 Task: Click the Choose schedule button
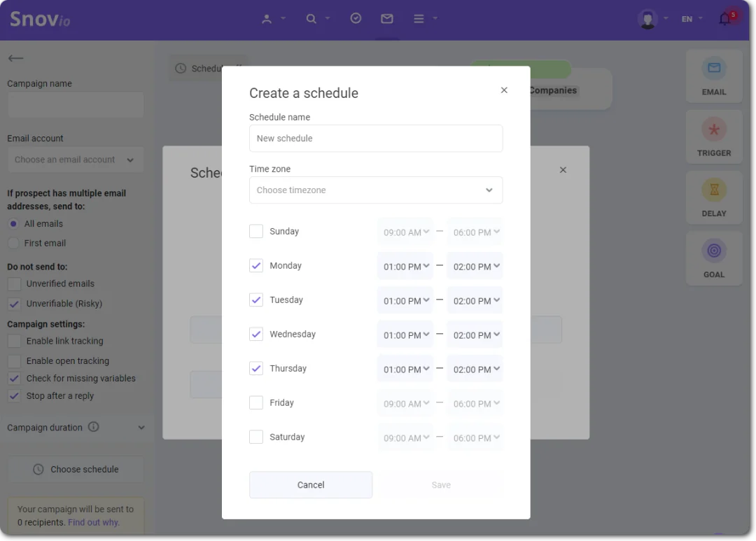[76, 469]
